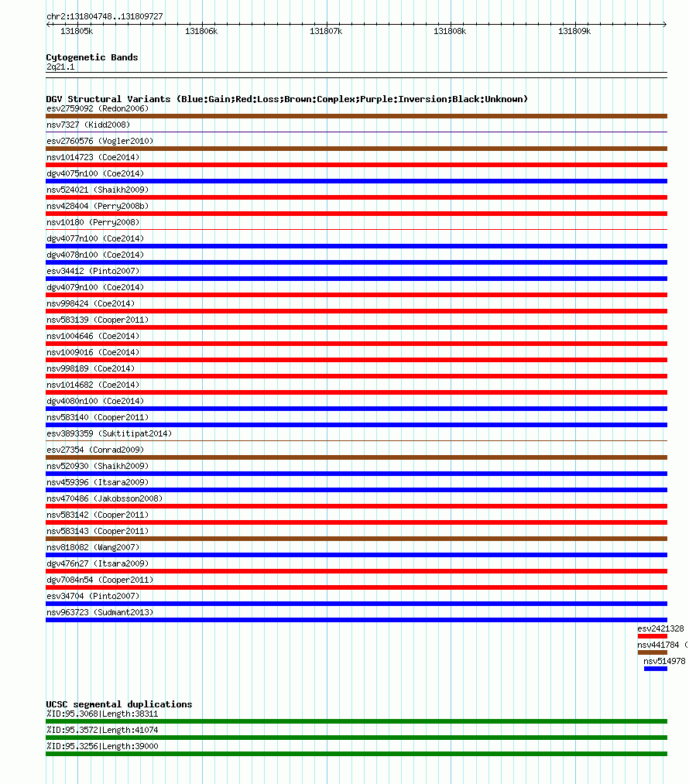Open nsv10180 (Perry2008) variant
Screen dimensions: 689x784
coord(93,222)
